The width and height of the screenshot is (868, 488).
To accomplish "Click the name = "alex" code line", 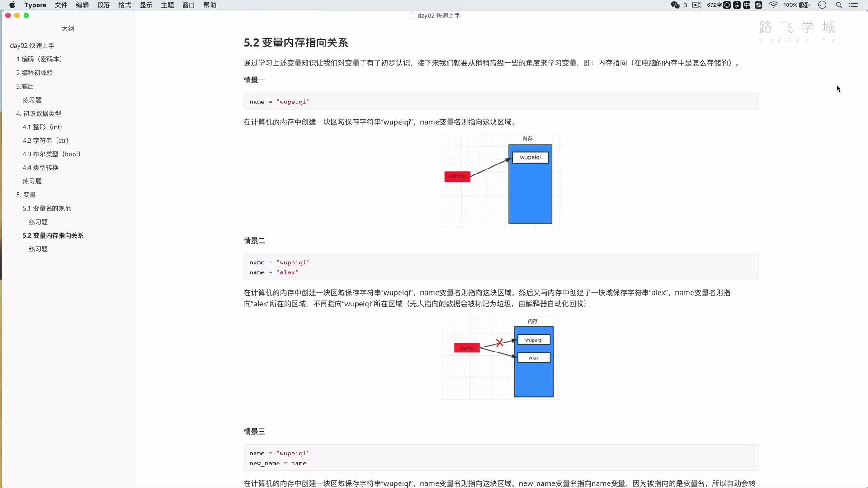I will point(274,272).
